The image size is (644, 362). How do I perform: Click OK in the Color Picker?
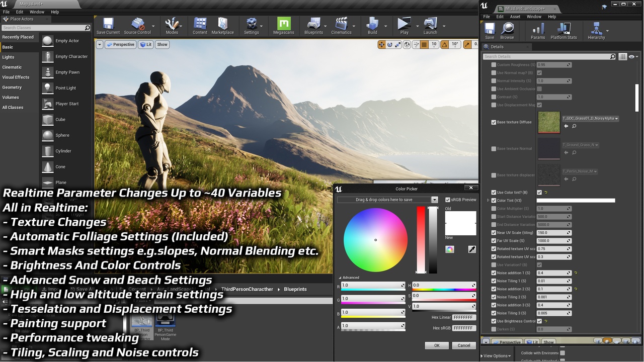coord(437,345)
